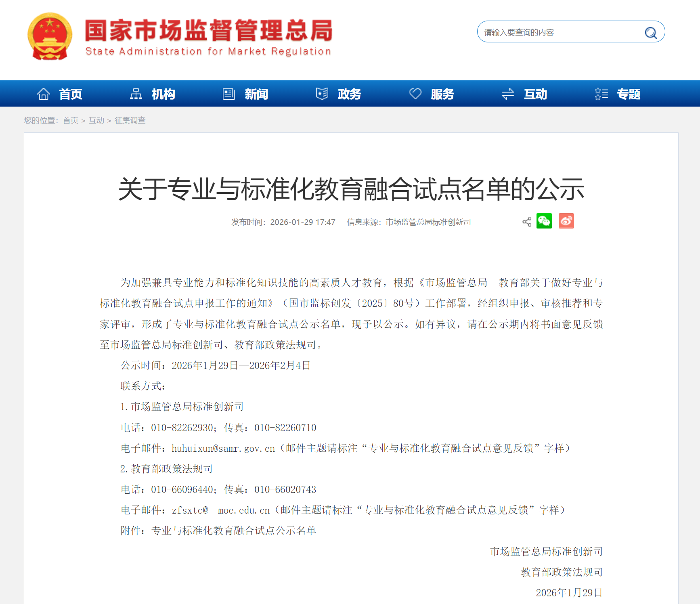
Task: Open the 政务 navigation menu
Action: [349, 94]
